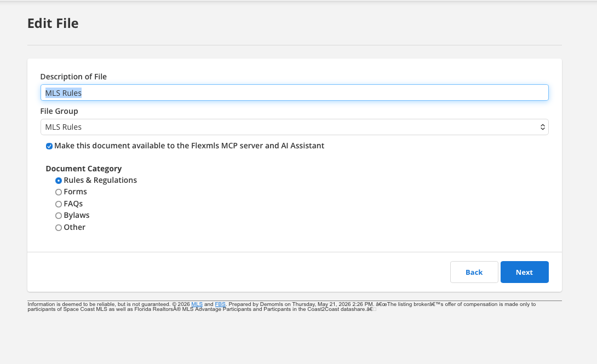Click the Document Category label
Viewport: 597px width, 364px height.
(84, 169)
